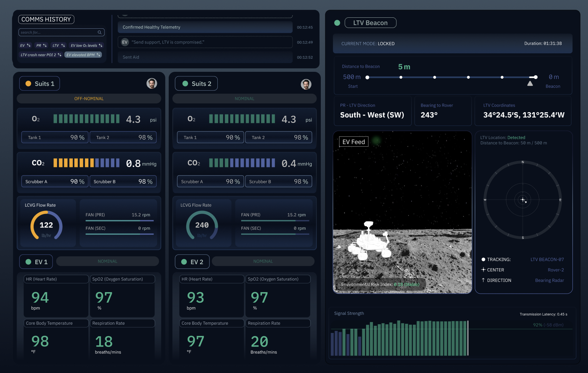Image resolution: width=588 pixels, height=373 pixels.
Task: Click the EV 2 heart rate value 93
Action: [x=195, y=297]
